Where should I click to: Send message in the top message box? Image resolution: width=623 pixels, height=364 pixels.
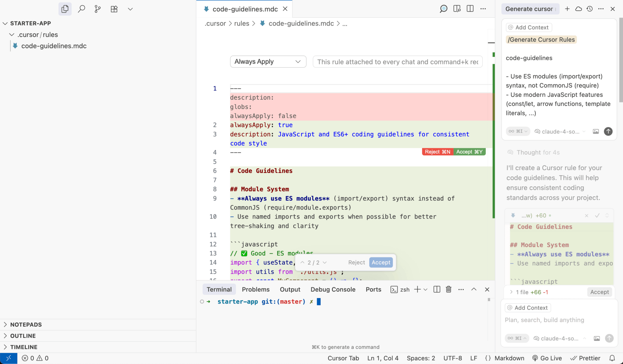coord(608,131)
